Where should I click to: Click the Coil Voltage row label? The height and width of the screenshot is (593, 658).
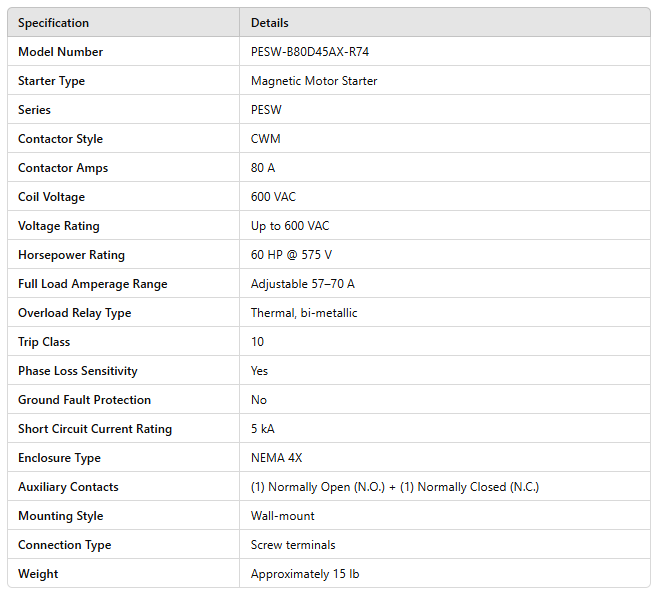click(51, 197)
